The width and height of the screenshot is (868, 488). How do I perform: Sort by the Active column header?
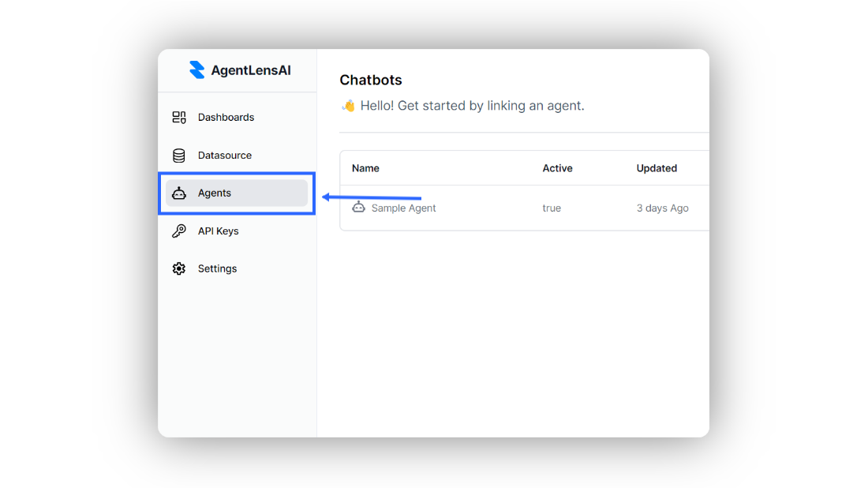[557, 168]
